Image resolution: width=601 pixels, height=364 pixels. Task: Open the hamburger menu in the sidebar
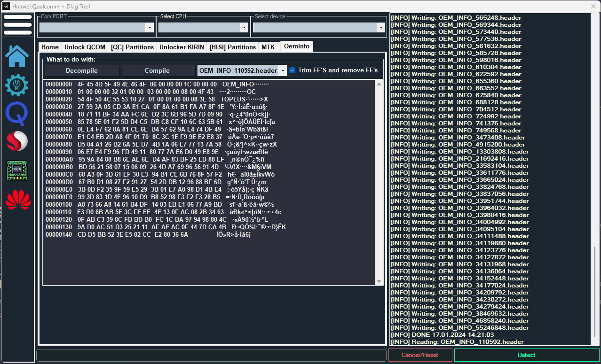17,24
